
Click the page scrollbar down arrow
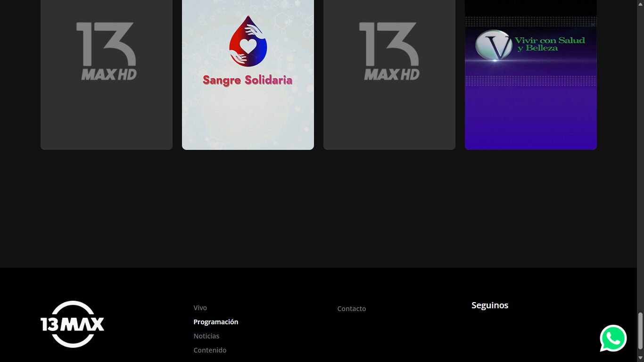click(x=640, y=358)
